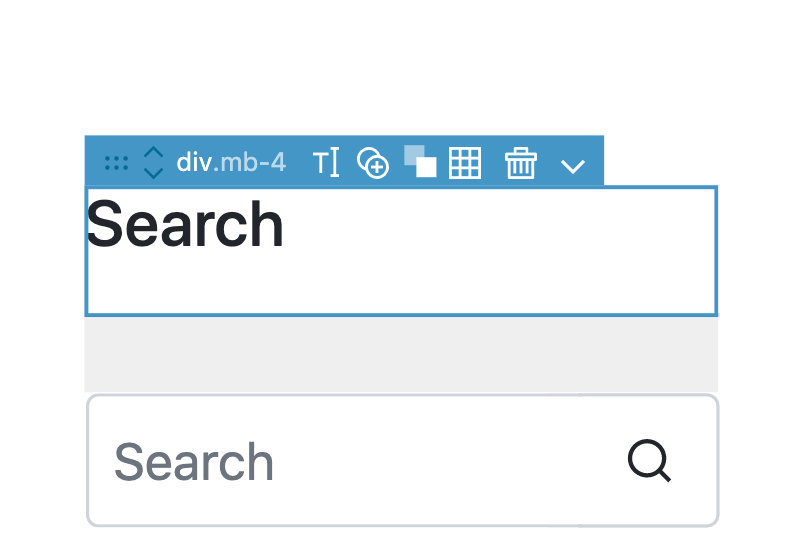This screenshot has height=560, width=800.
Task: Click the Search placeholder text in field
Action: point(194,462)
